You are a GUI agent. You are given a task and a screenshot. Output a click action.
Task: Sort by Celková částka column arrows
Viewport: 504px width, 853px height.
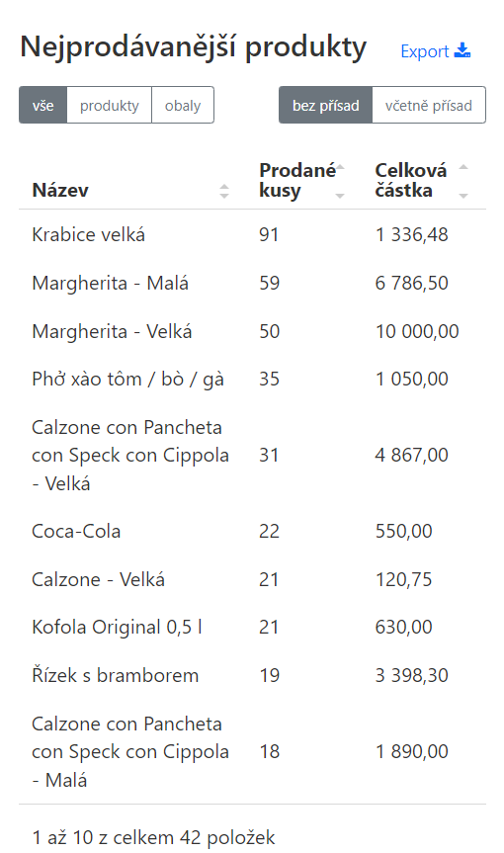pyautogui.click(x=463, y=181)
